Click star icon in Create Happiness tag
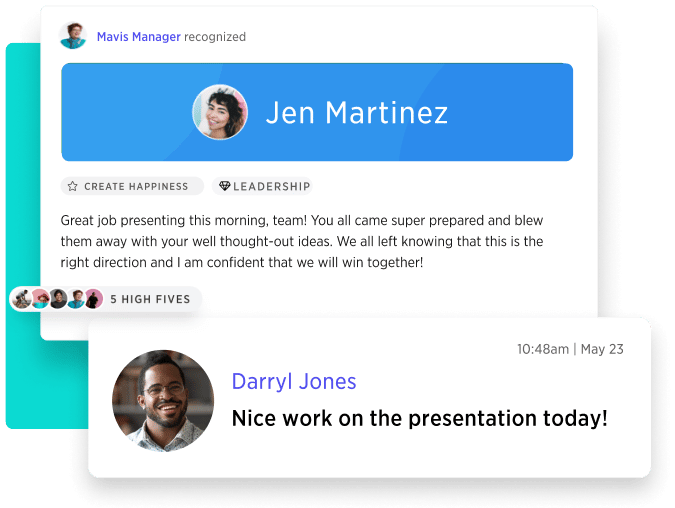The image size is (675, 508). pyautogui.click(x=73, y=186)
